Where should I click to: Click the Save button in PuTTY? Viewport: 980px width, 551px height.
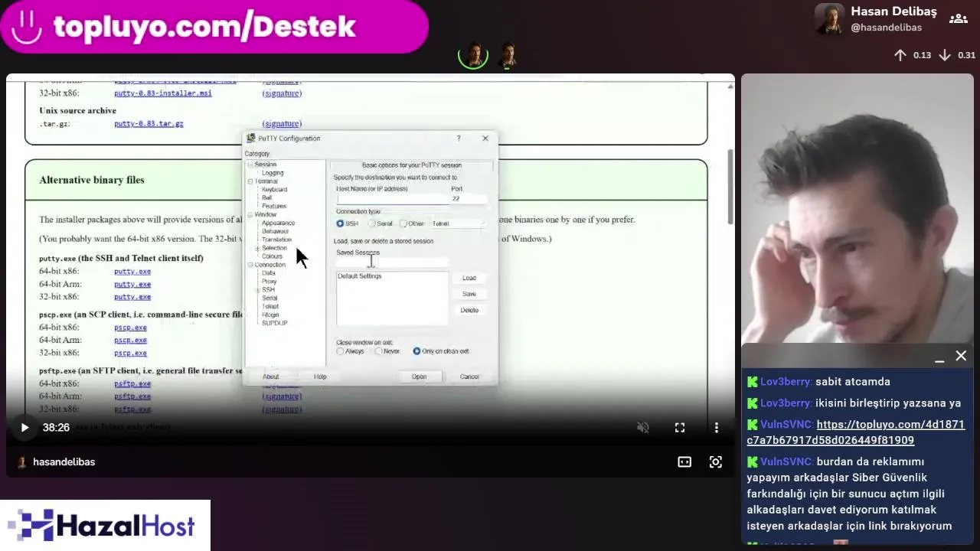[x=469, y=295]
